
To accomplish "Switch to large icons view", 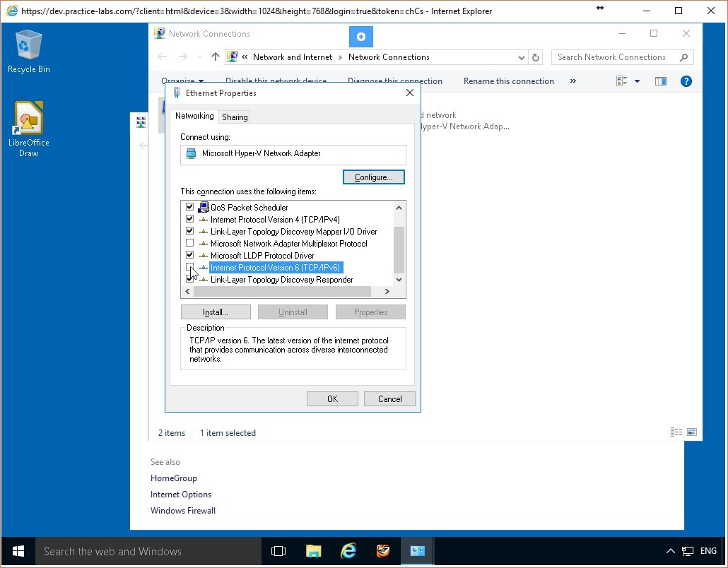I will 623,81.
